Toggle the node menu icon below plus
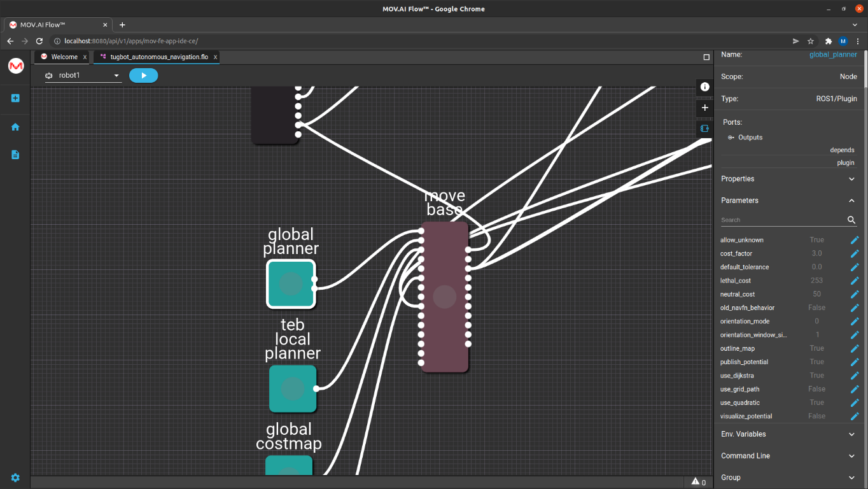The width and height of the screenshot is (868, 489). (704, 128)
